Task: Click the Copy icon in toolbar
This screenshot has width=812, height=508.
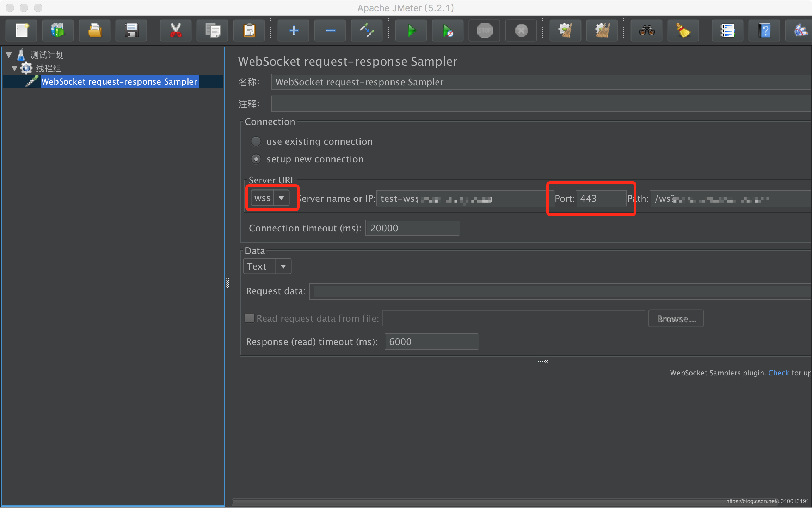Action: (x=213, y=30)
